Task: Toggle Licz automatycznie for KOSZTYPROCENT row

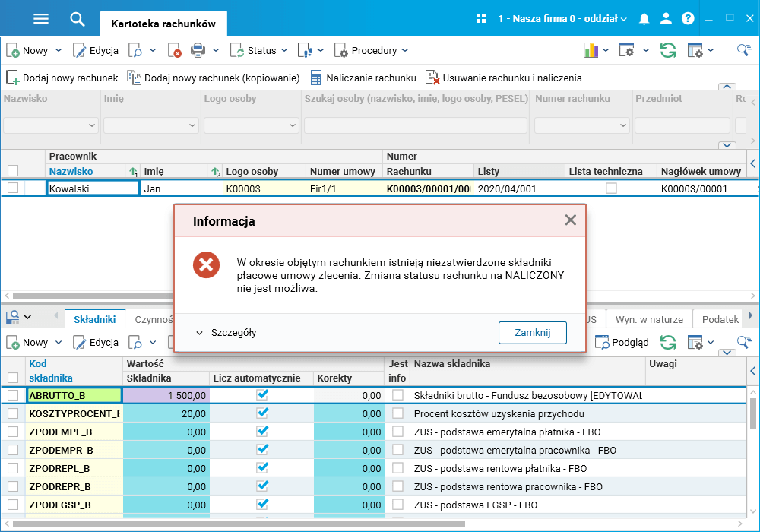Action: [x=262, y=413]
